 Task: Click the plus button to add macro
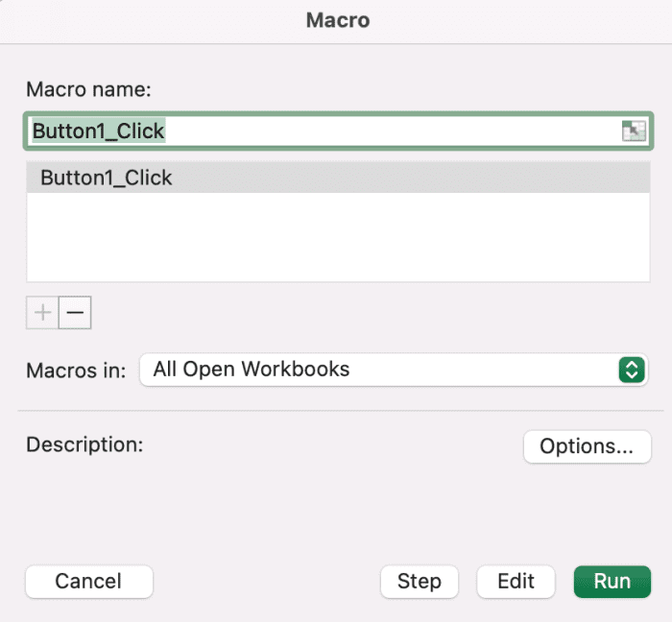coord(42,313)
